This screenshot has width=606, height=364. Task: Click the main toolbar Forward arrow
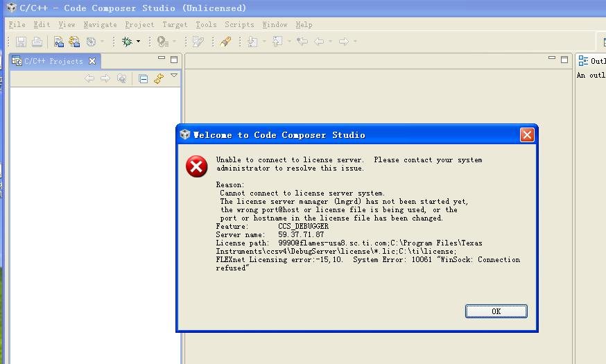point(344,42)
